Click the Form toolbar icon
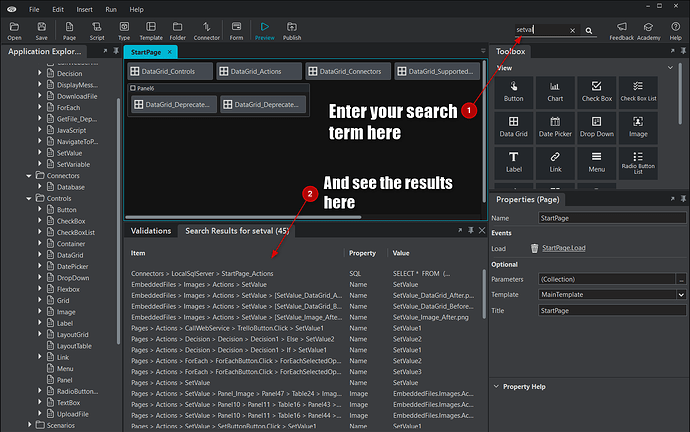 [236, 31]
